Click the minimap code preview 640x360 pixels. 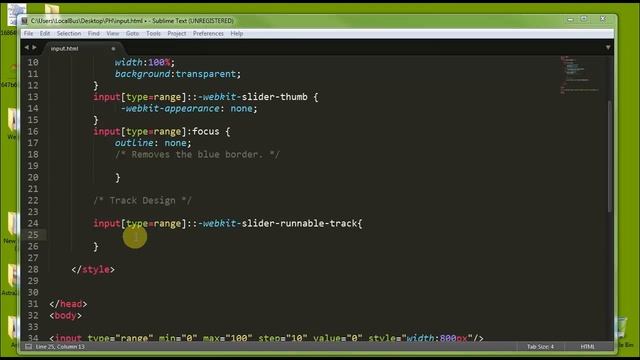[580, 76]
